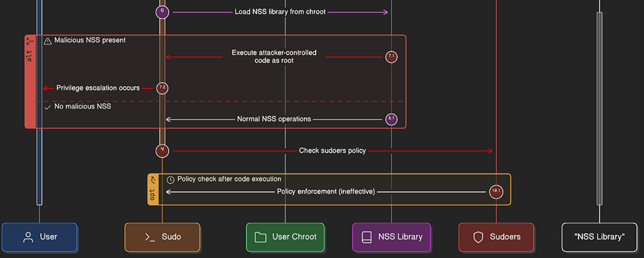Click step marker 6 on Sudo lifeline
This screenshot has height=258, width=644.
162,12
